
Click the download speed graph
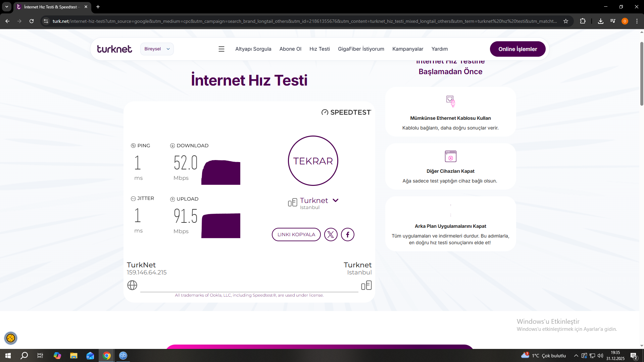pyautogui.click(x=221, y=172)
